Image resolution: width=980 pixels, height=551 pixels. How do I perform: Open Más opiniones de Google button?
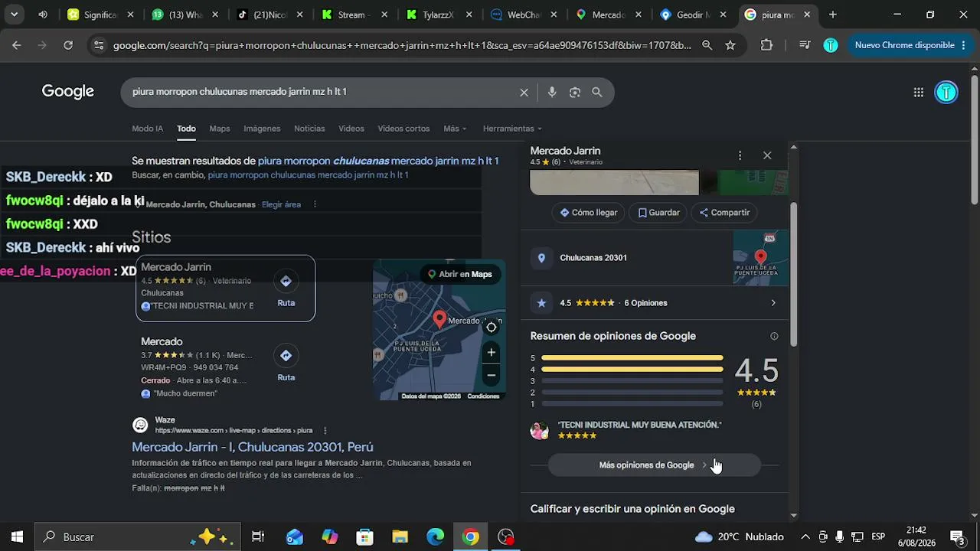(x=655, y=465)
